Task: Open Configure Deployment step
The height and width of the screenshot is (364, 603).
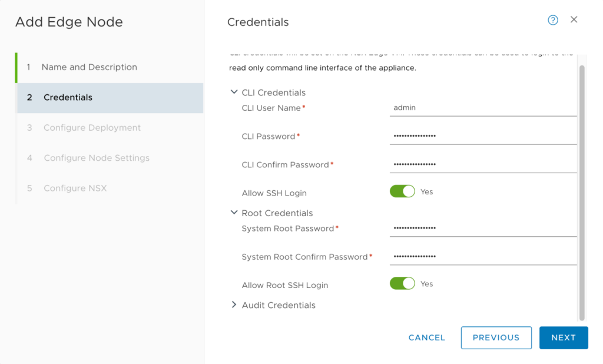Action: pos(92,128)
